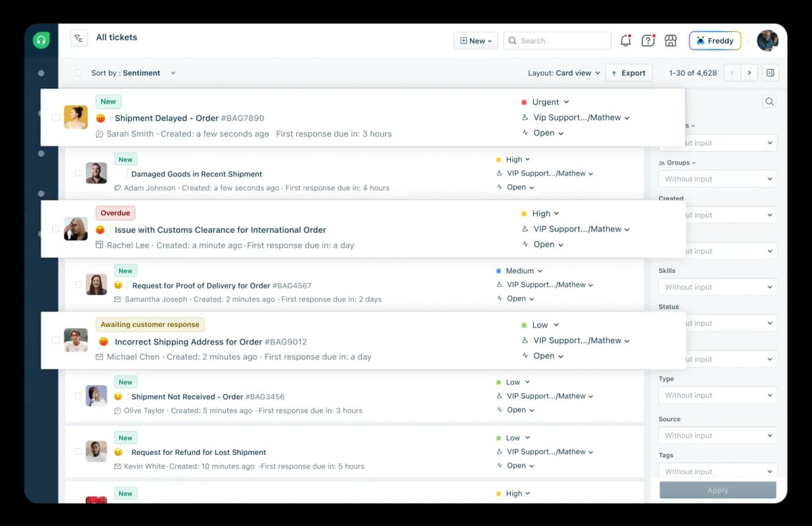Search filters with the magnifier icon
The width and height of the screenshot is (812, 526).
coord(769,102)
